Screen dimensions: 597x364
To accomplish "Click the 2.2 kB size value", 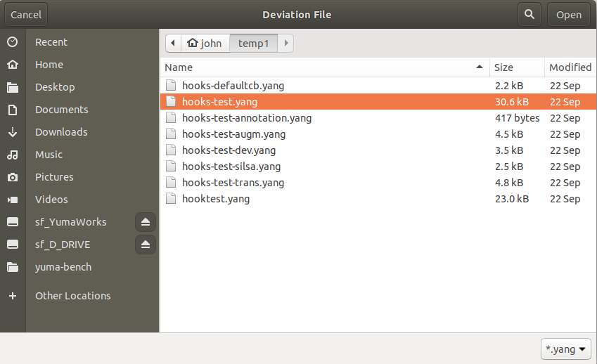I will (x=509, y=86).
